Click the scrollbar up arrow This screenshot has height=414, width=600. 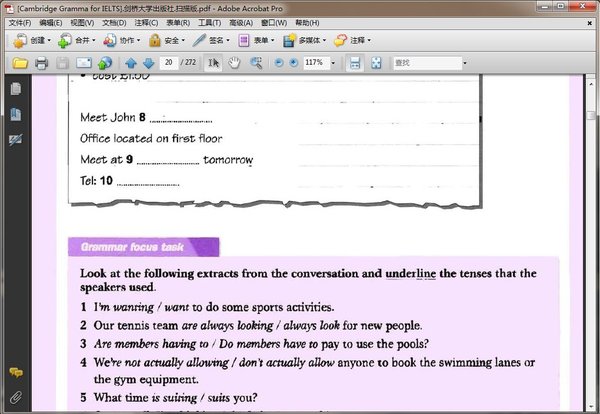(591, 83)
